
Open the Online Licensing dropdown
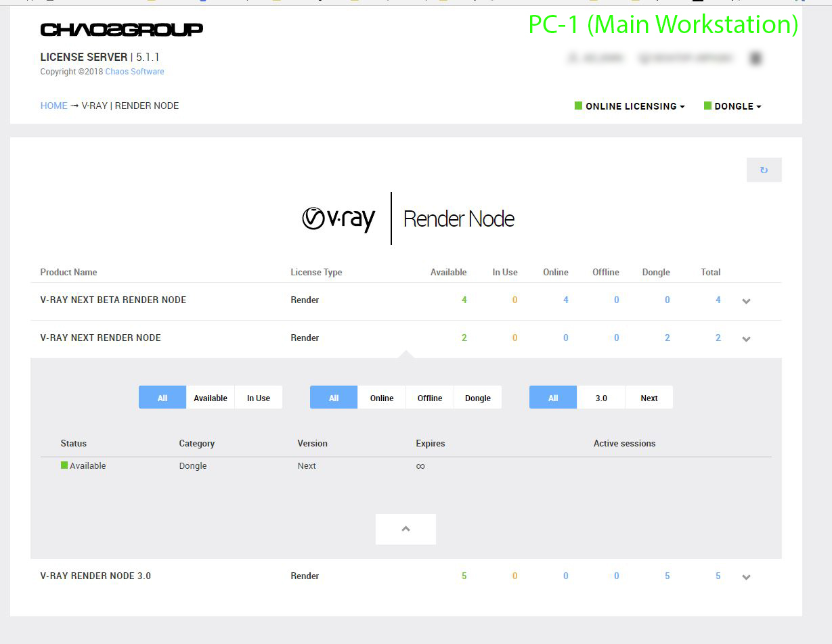click(630, 106)
